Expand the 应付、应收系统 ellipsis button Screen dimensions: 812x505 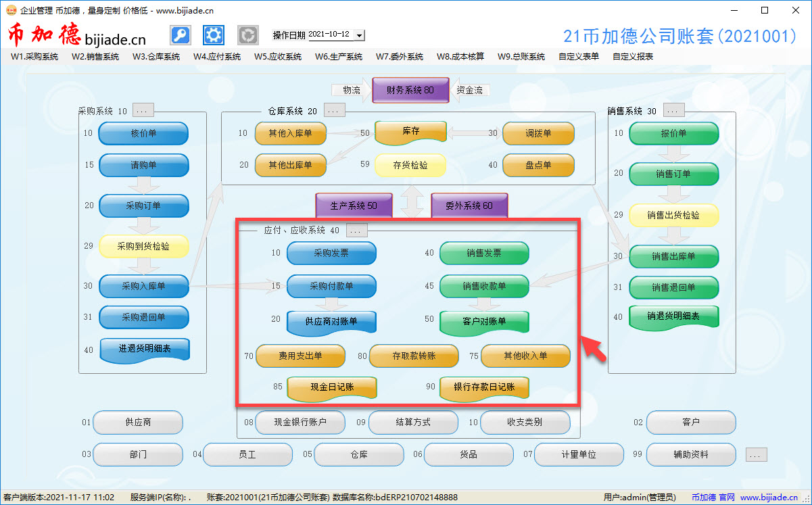[356, 231]
